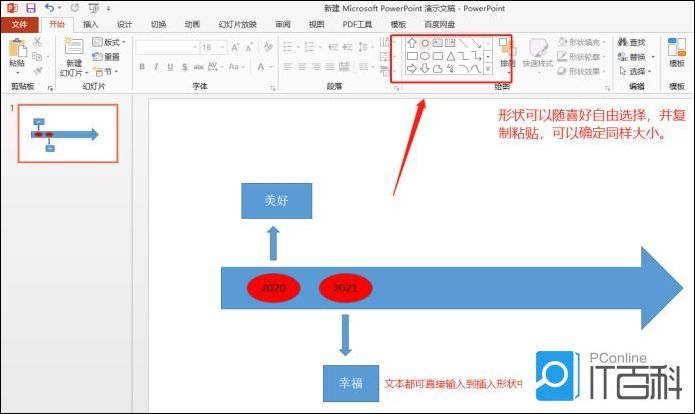
Task: Decrease the font size with the small A icon
Action: [250, 47]
